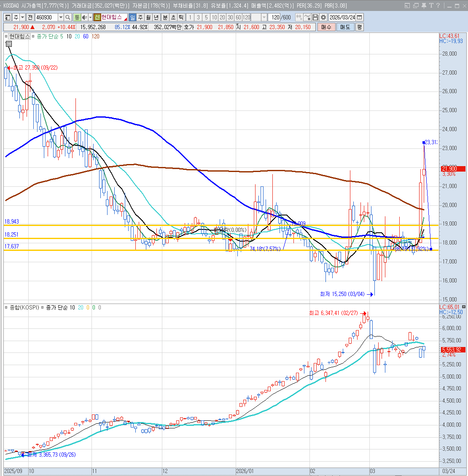The height and width of the screenshot is (476, 468).
Task: Click KOSPI price tag 5,553.92
Action: [453, 350]
